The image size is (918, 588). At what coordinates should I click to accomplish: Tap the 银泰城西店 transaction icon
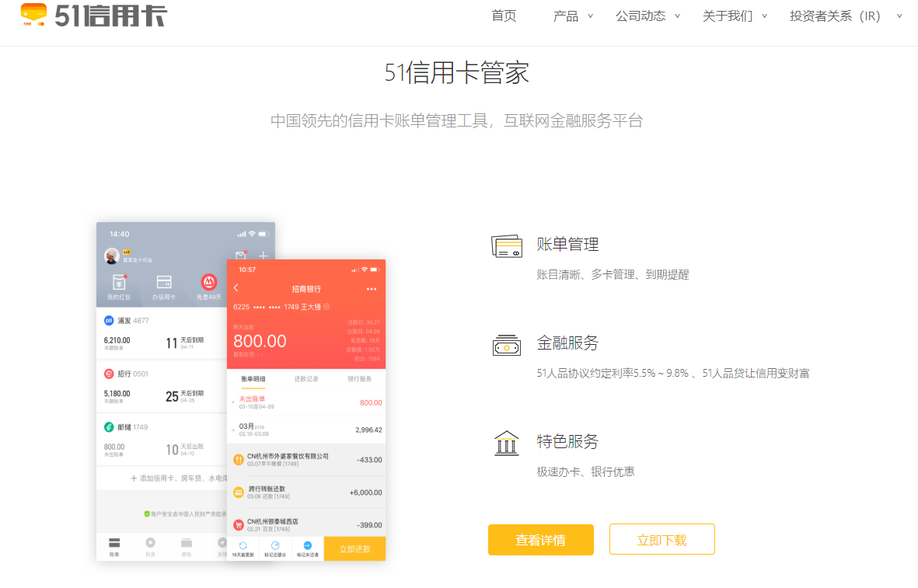(x=239, y=525)
